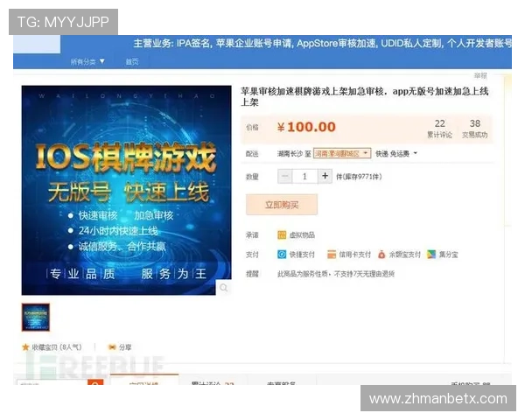Click the ¥100.00 price text
525x420 pixels.
(306, 127)
